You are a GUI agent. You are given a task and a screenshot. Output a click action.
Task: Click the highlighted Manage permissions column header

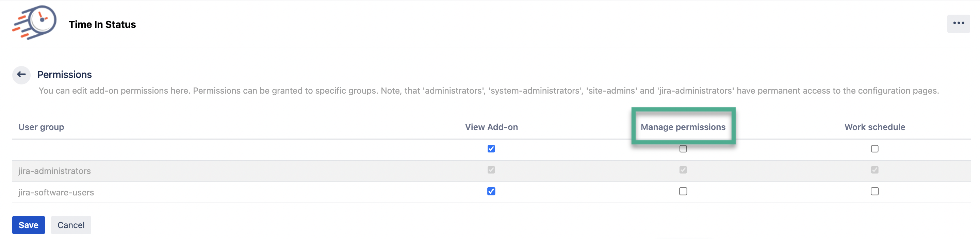point(683,127)
